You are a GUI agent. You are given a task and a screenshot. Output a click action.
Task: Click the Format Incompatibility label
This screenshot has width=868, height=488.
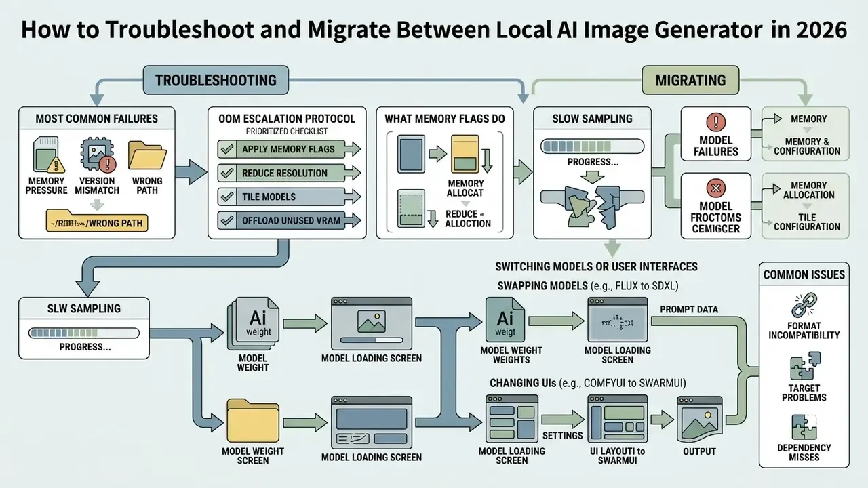(804, 330)
